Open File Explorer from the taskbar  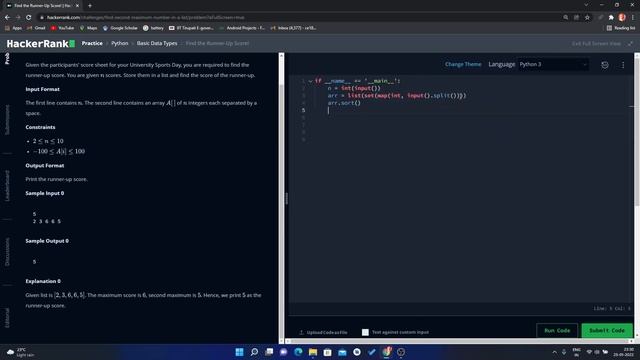click(x=313, y=352)
